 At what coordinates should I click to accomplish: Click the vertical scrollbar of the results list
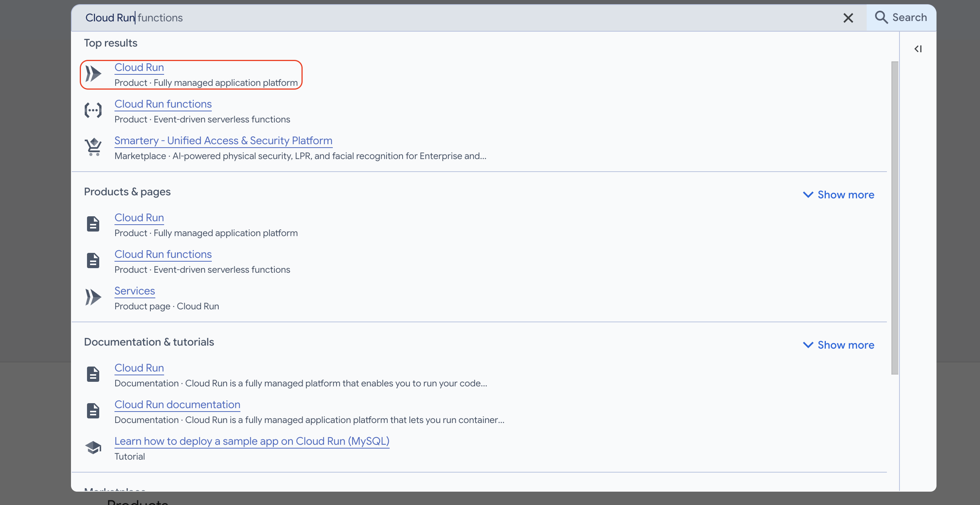(895, 218)
